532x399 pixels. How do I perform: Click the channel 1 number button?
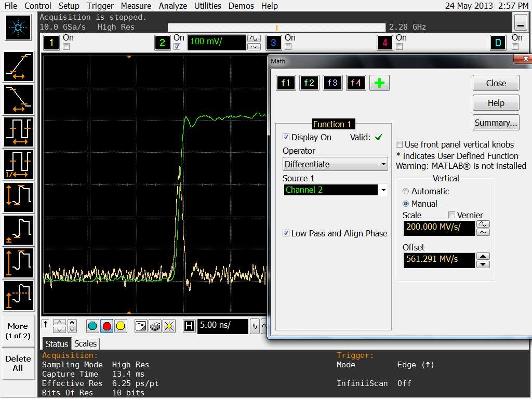tap(51, 43)
